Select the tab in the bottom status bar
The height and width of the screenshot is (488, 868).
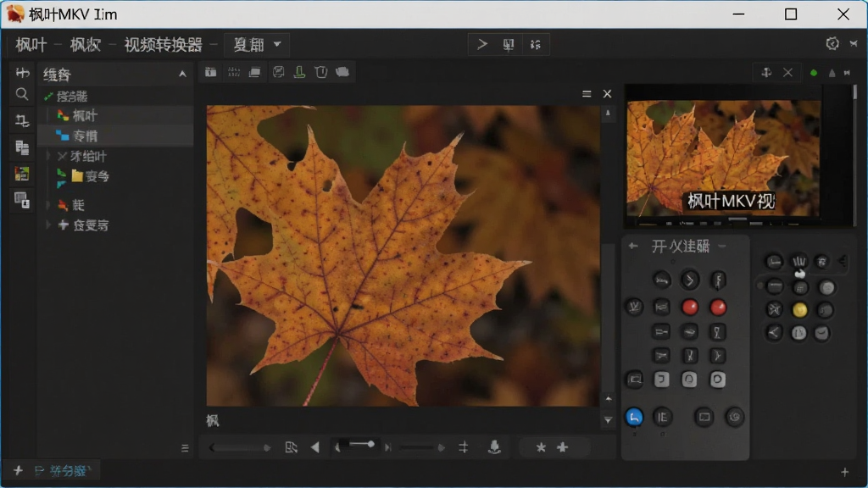(x=62, y=471)
